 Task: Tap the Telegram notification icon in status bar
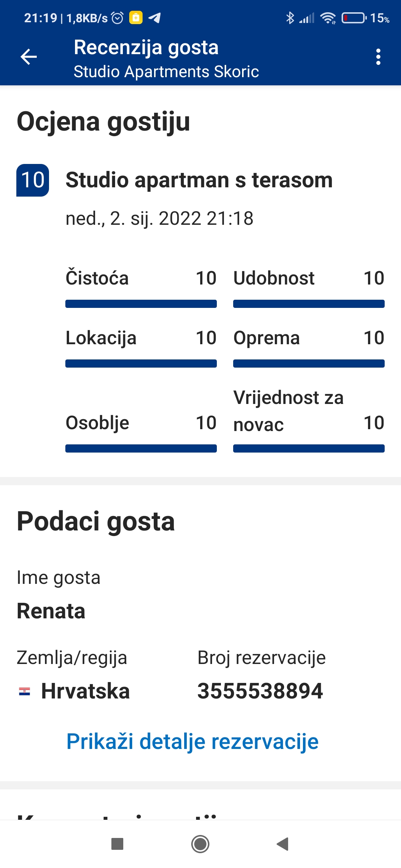(x=154, y=18)
